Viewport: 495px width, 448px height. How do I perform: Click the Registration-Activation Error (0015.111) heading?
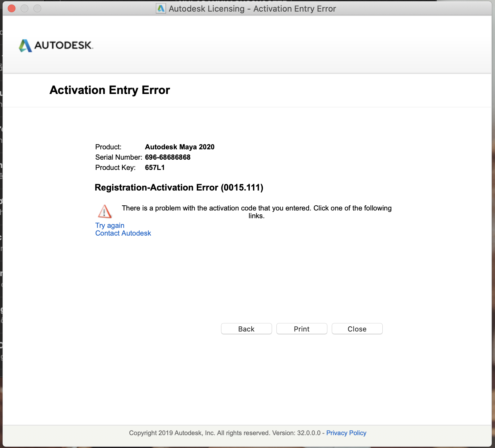pos(179,187)
